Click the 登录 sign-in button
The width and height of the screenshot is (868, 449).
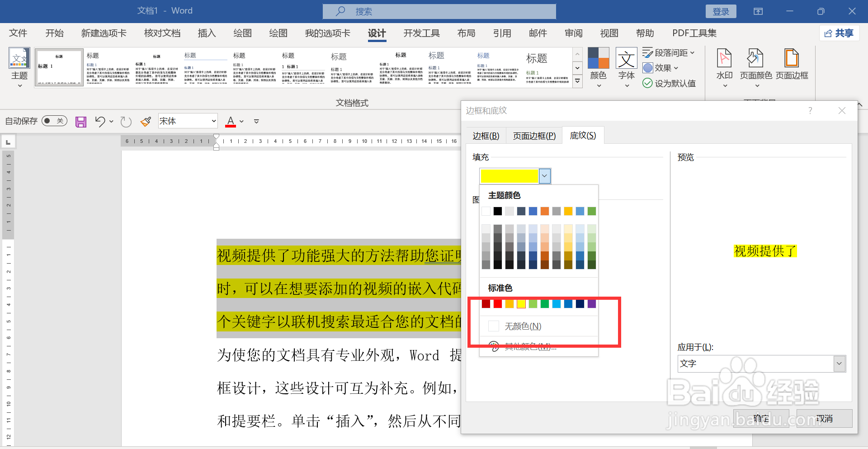[721, 11]
